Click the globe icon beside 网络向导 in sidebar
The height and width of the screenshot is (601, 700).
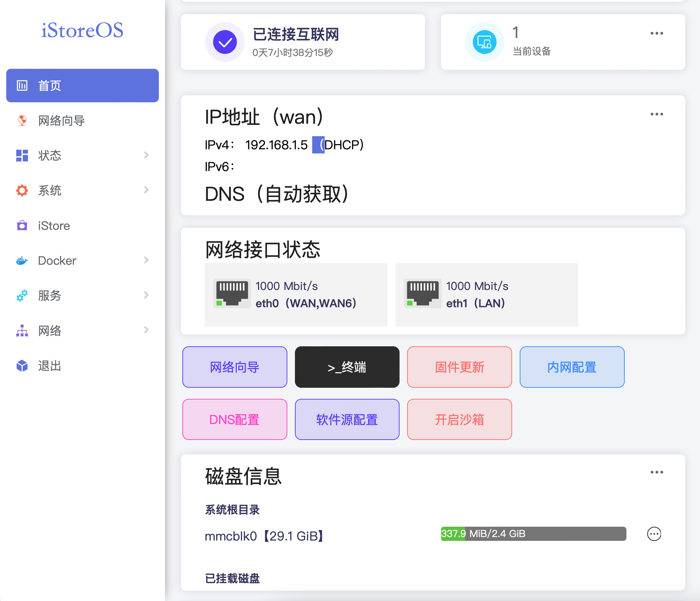22,121
